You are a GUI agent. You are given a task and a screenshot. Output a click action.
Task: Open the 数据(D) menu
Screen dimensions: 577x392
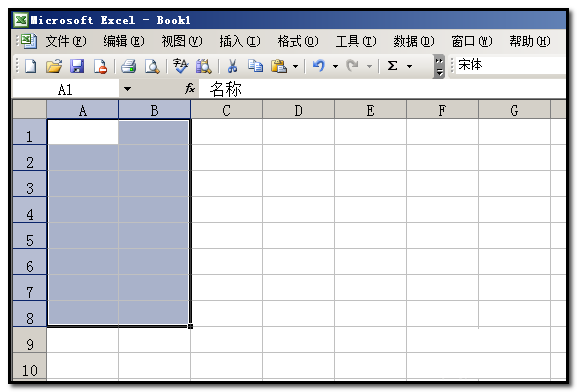click(414, 41)
